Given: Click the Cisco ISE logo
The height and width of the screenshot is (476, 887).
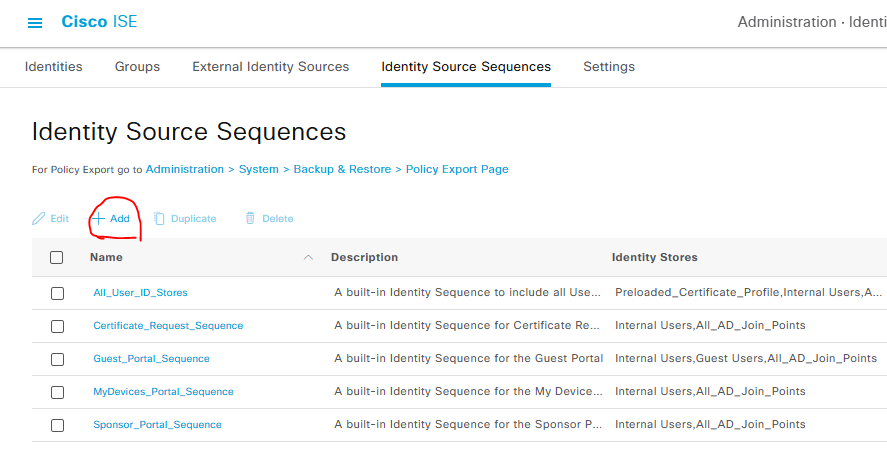Looking at the screenshot, I should point(99,22).
